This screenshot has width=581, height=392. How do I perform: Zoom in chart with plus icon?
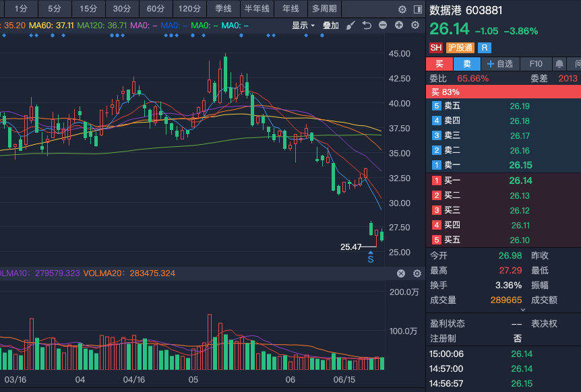point(399,25)
